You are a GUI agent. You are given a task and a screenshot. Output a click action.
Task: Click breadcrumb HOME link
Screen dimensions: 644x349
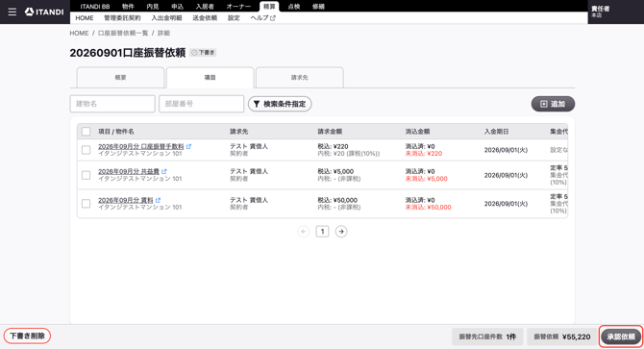[x=79, y=34]
